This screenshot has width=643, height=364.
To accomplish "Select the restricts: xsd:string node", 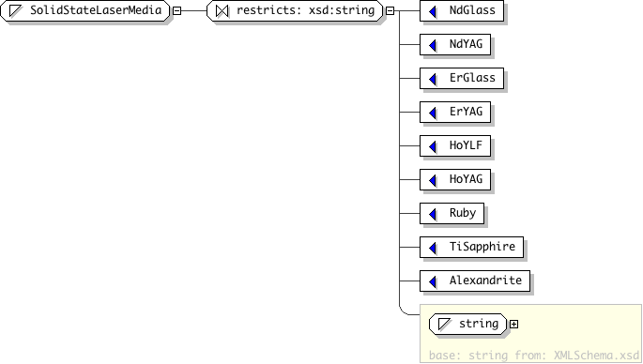I will click(295, 10).
